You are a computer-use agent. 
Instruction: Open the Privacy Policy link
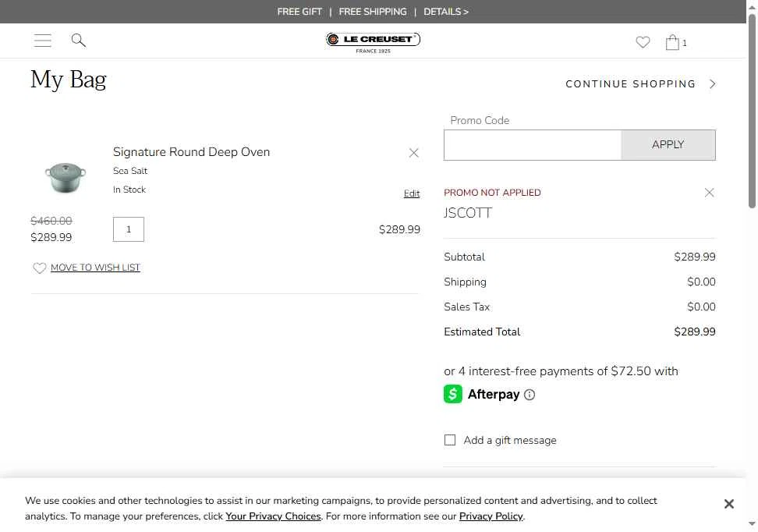491,516
